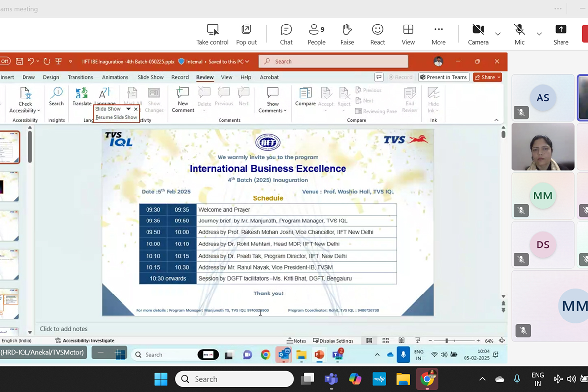The height and width of the screenshot is (392, 588).
Task: Open Display Settings in the status bar
Action: [333, 341]
